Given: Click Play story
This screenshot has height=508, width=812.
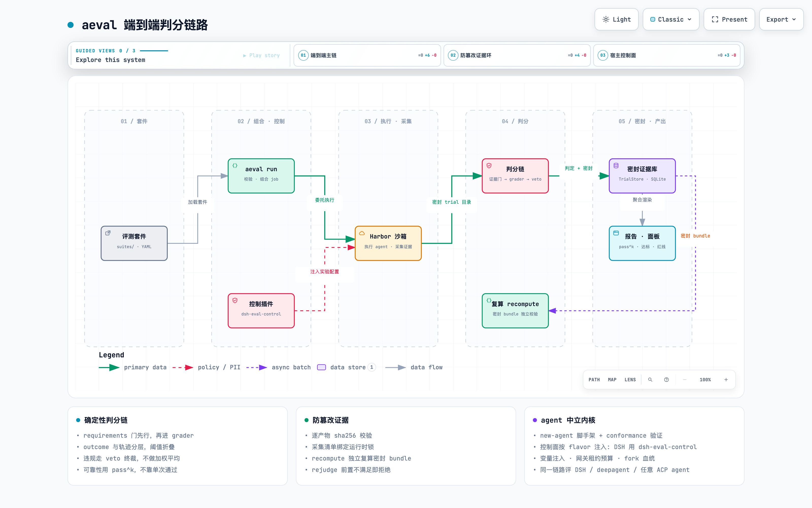Looking at the screenshot, I should tap(261, 55).
